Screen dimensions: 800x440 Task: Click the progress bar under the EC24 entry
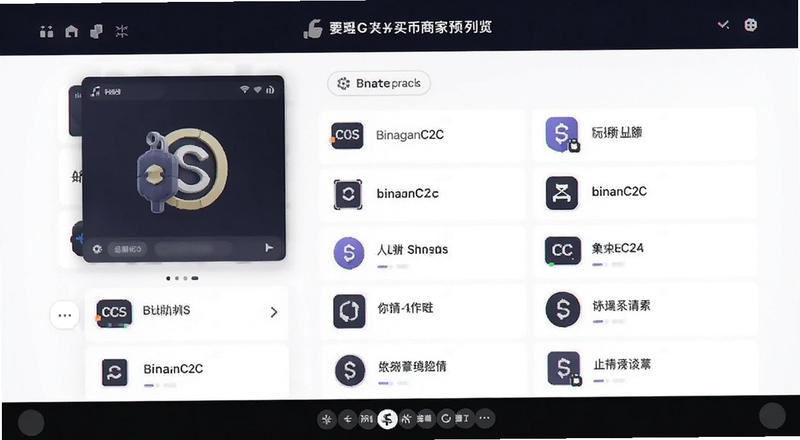click(x=608, y=264)
